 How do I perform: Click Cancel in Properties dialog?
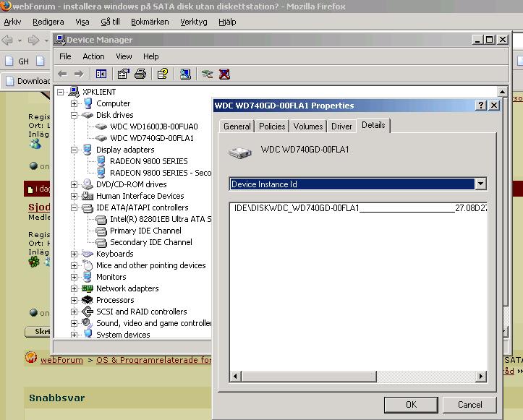click(469, 405)
